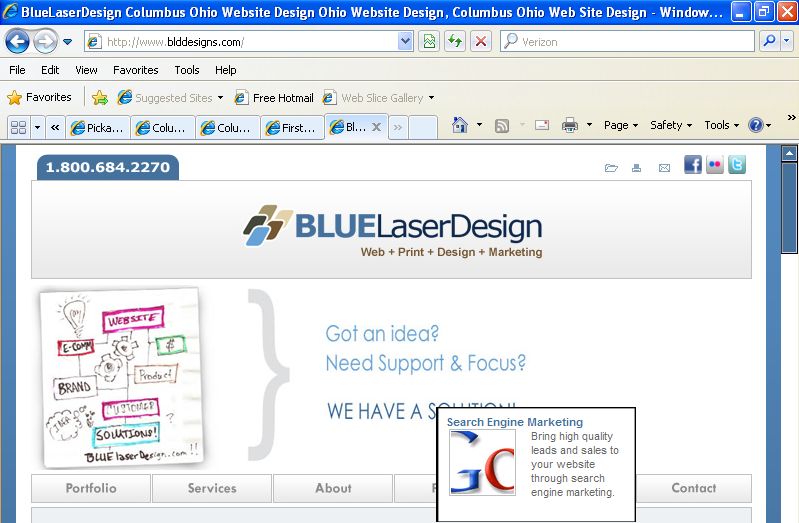This screenshot has height=523, width=799.
Task: Click the whiteboard sketch image
Action: (x=122, y=377)
